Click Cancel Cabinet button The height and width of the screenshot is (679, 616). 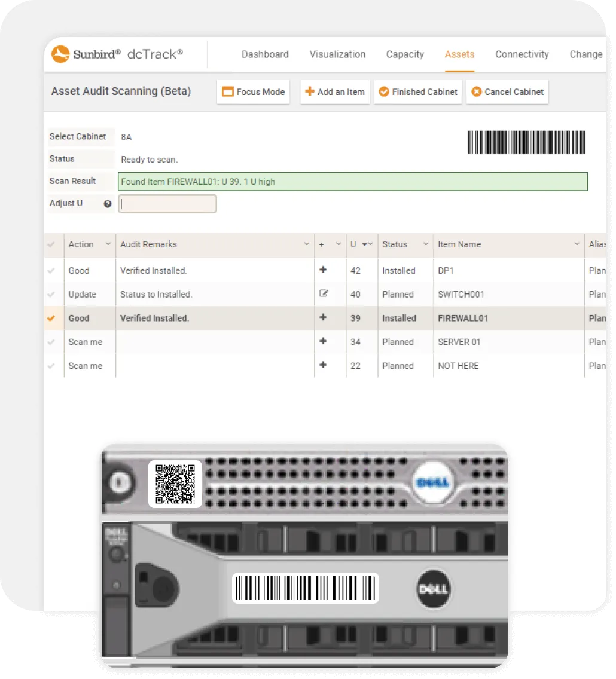click(507, 92)
